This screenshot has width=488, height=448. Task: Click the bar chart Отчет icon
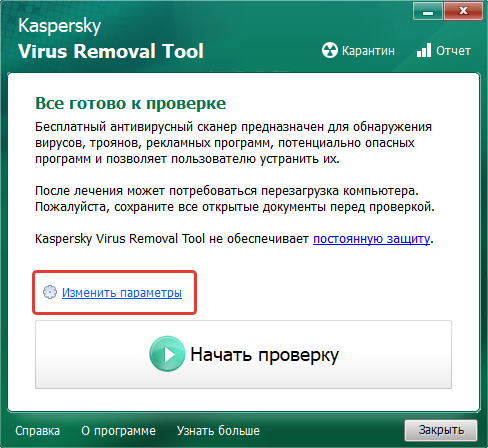tap(424, 50)
